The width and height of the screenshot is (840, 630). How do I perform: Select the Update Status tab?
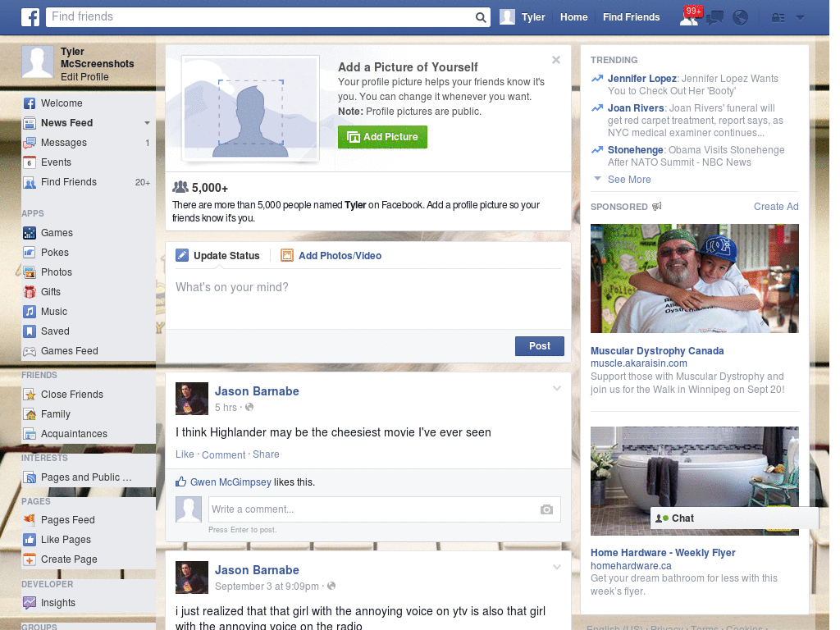click(217, 256)
